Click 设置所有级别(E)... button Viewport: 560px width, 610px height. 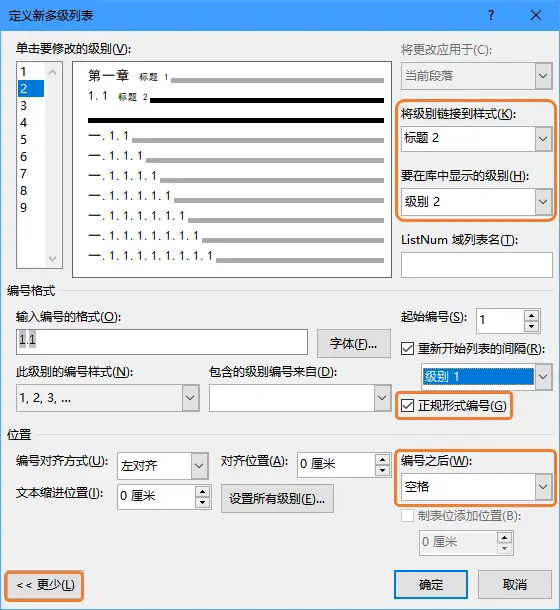point(277,498)
